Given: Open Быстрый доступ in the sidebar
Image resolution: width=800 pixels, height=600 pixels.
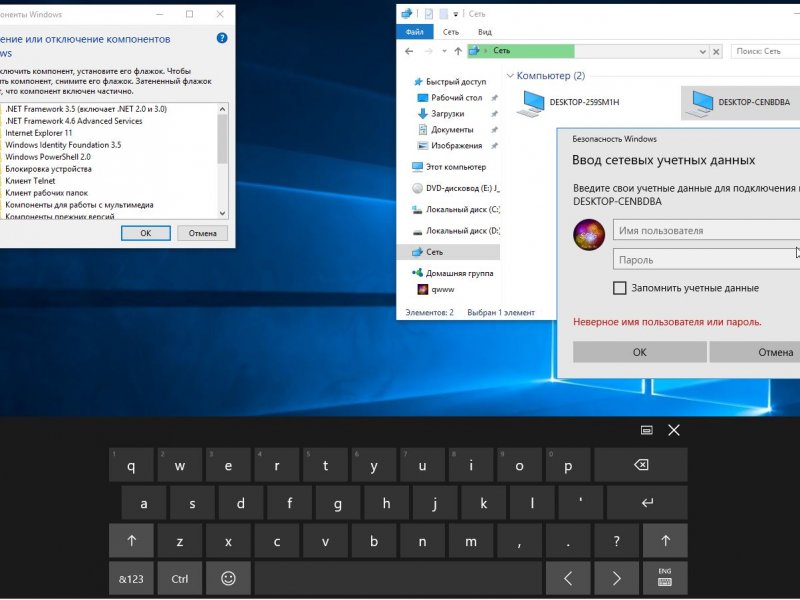Looking at the screenshot, I should click(449, 82).
